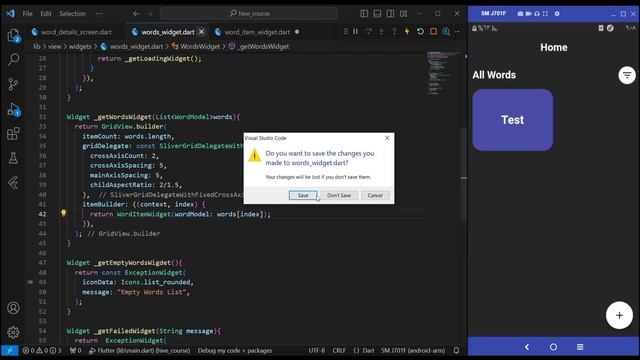Image resolution: width=640 pixels, height=360 pixels.
Task: Click breadcrumb item WordsWidget
Action: [200, 47]
